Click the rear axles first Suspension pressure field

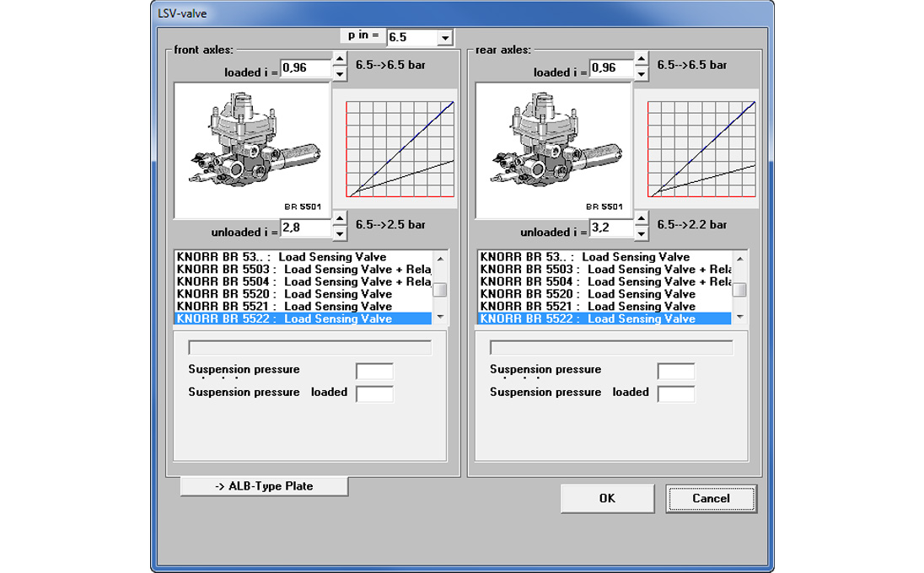pos(676,371)
